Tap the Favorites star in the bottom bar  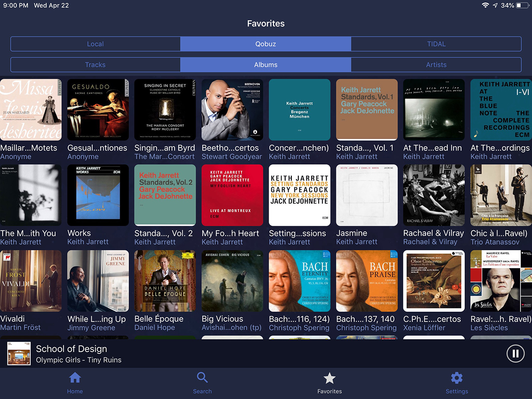click(x=329, y=378)
